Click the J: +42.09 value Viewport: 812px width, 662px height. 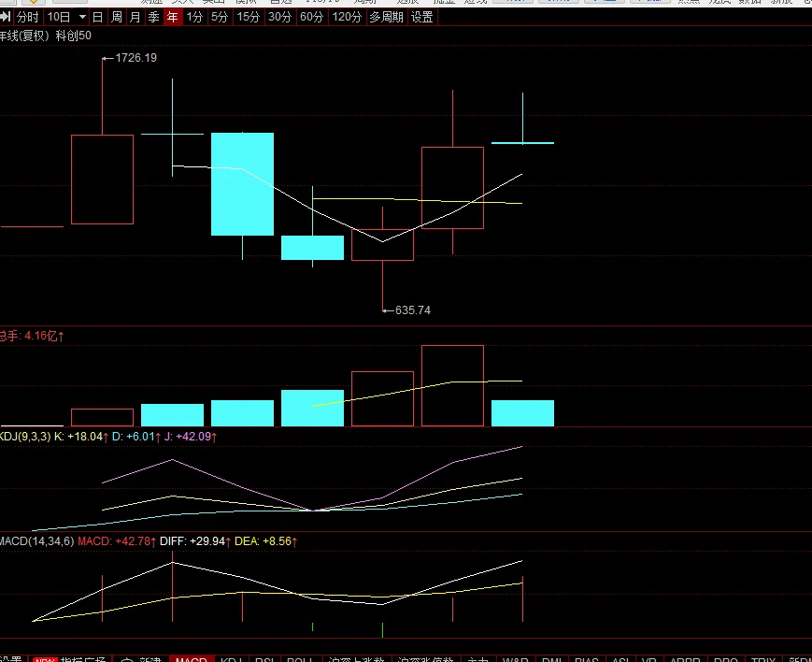coord(191,437)
